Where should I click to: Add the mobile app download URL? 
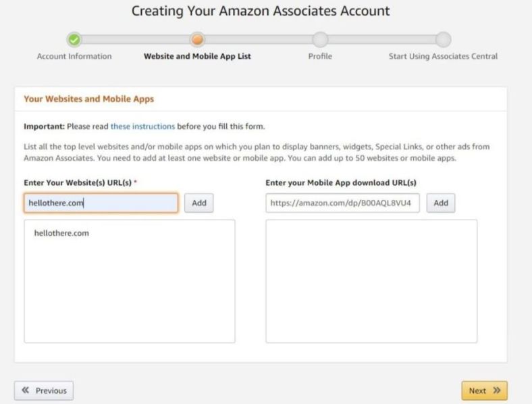click(441, 203)
